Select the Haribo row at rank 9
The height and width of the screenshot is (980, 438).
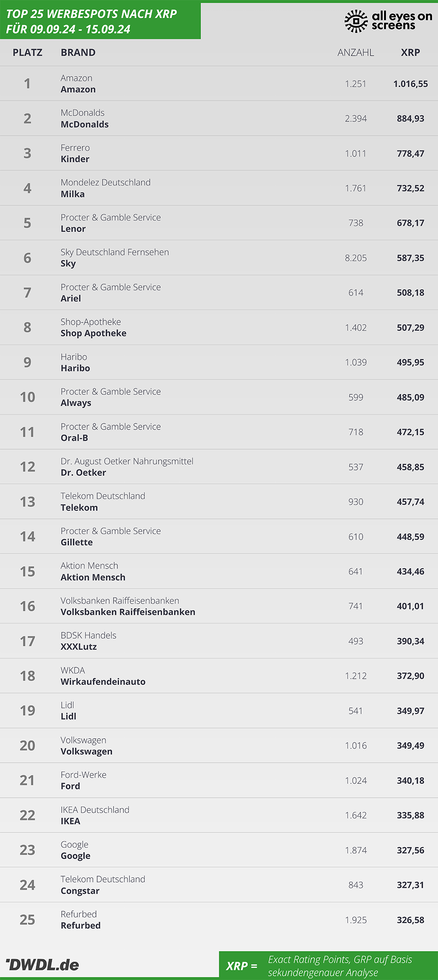(219, 362)
